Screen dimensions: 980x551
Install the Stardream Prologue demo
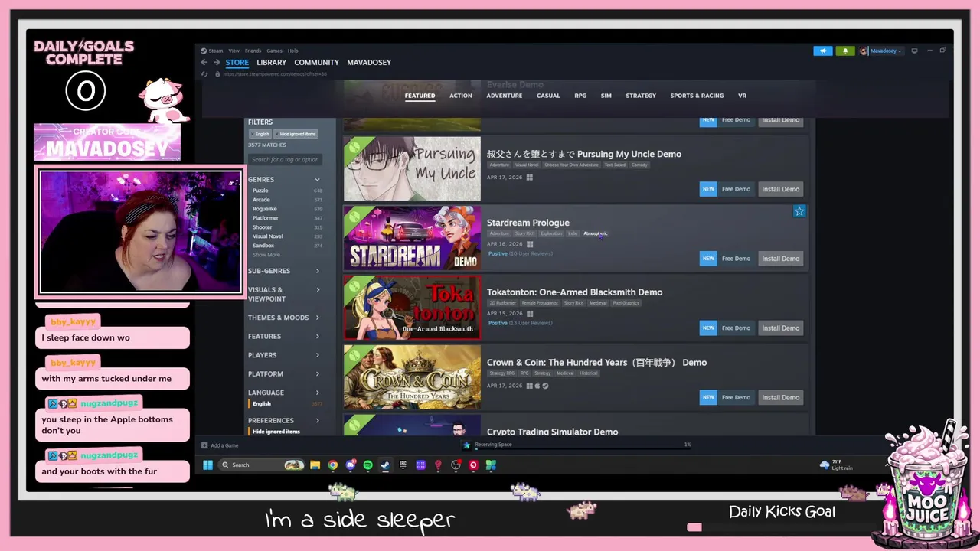pyautogui.click(x=780, y=259)
